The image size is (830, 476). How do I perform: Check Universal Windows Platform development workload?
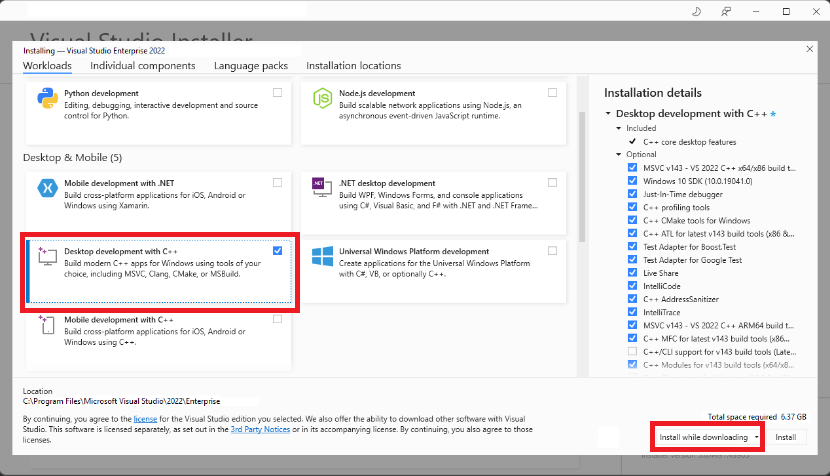click(x=553, y=251)
